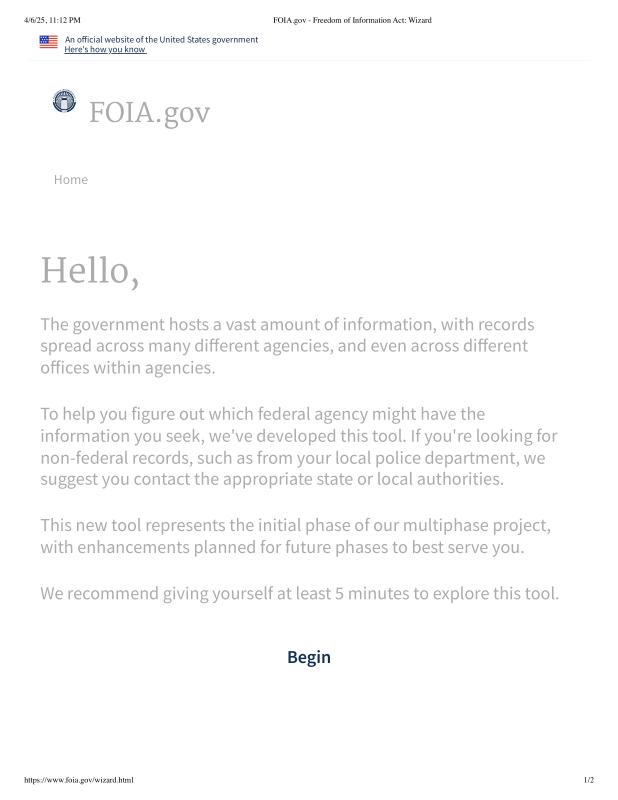Open the "Here's how you know" link
Screen dimensions: 618x800
[105, 49]
